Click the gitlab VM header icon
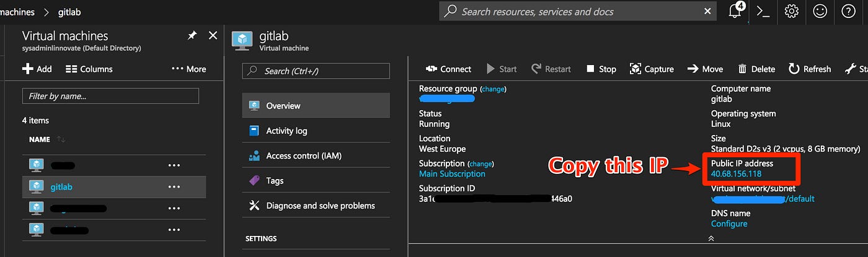 click(x=241, y=40)
